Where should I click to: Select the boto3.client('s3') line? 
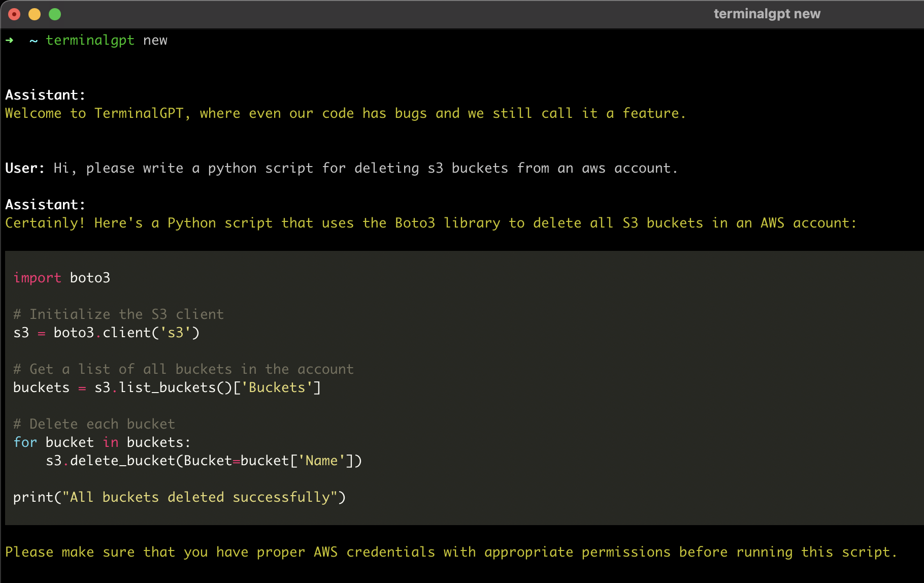pyautogui.click(x=106, y=333)
